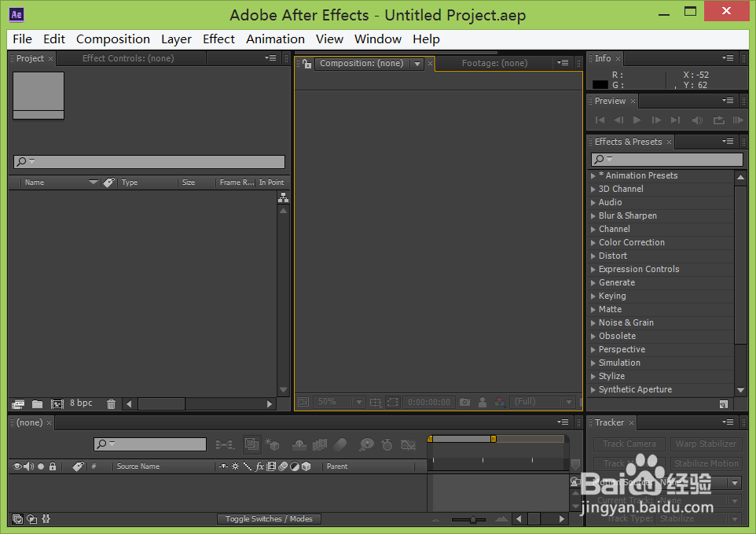The width and height of the screenshot is (756, 534).
Task: Open project flowchart view icon
Action: coord(284,197)
